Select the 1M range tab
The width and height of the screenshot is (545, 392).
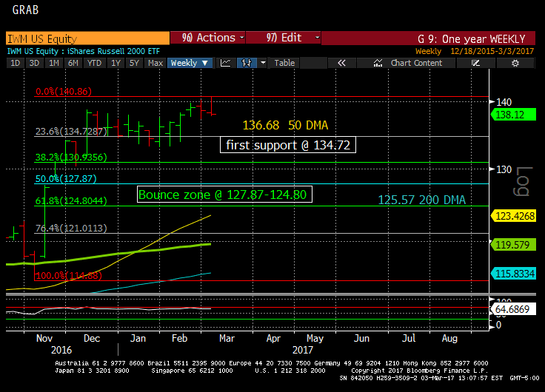(53, 63)
